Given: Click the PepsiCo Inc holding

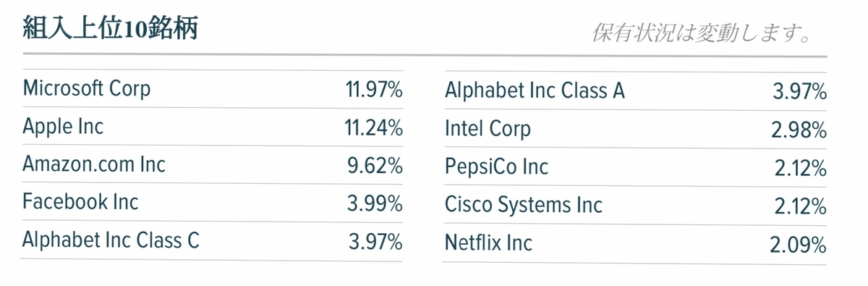Looking at the screenshot, I should (496, 167).
